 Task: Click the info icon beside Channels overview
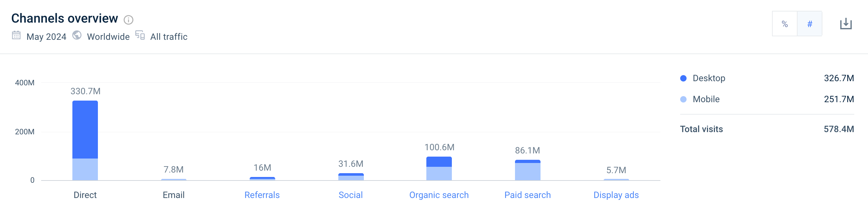pos(129,20)
